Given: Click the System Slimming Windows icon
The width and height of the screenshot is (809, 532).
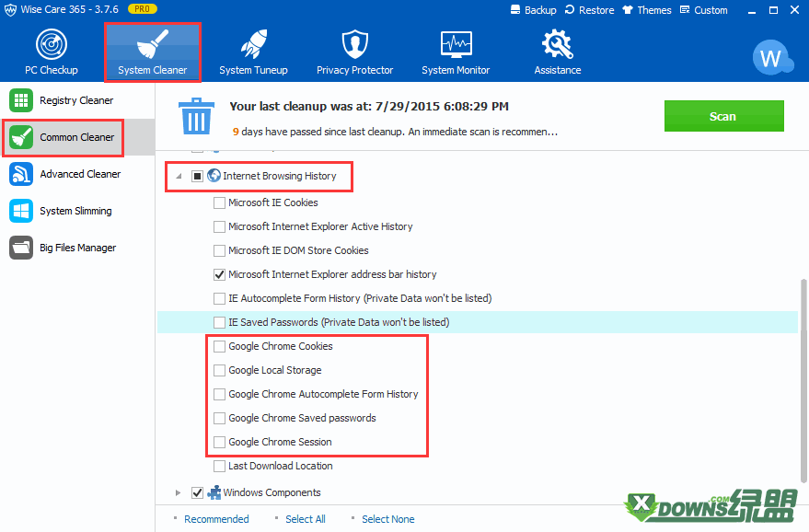Looking at the screenshot, I should [21, 211].
